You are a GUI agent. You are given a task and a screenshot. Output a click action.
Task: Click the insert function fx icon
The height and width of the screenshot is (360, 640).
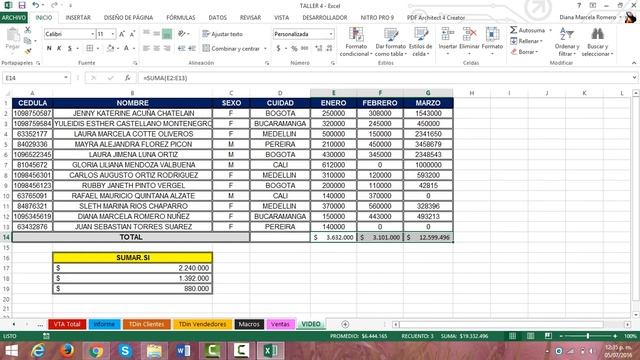coord(127,78)
